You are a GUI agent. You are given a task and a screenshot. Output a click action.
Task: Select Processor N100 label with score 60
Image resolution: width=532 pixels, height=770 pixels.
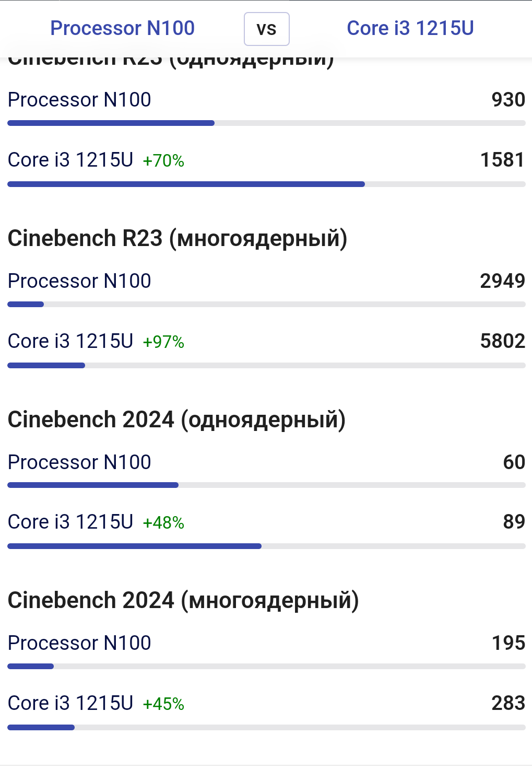[79, 462]
